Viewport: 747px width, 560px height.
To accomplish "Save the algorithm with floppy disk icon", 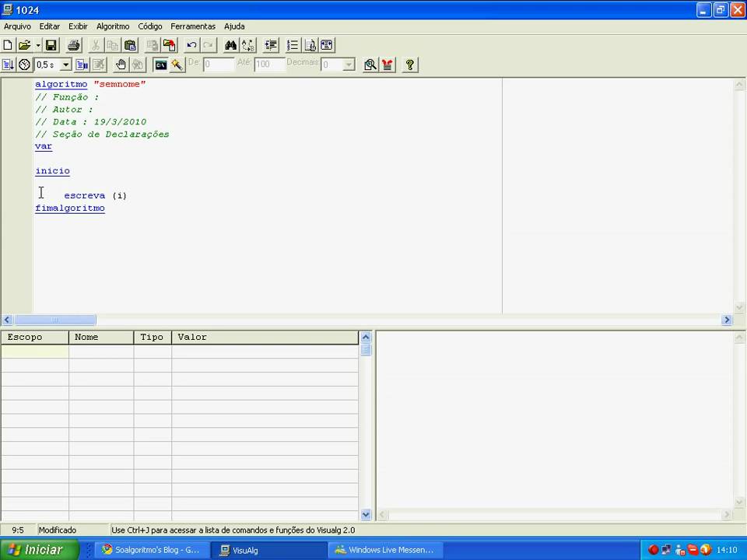I will coord(51,45).
